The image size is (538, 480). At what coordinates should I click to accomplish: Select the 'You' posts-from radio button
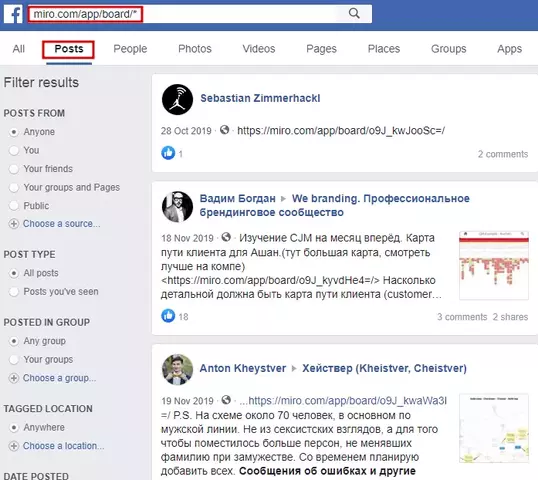[14, 150]
